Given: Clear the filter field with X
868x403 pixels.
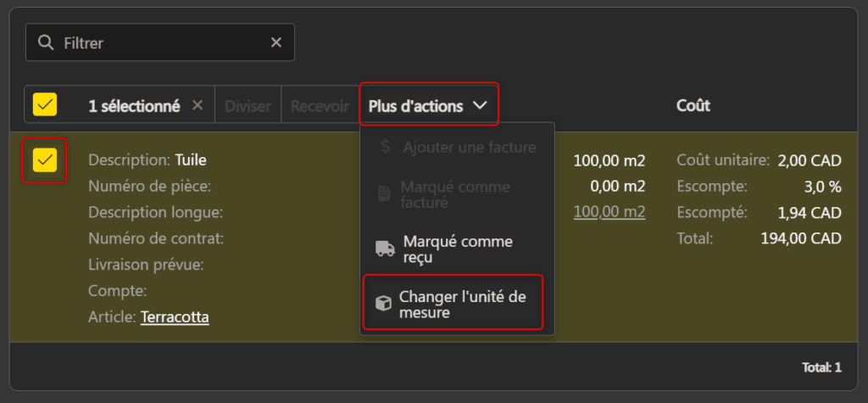Looking at the screenshot, I should [276, 42].
